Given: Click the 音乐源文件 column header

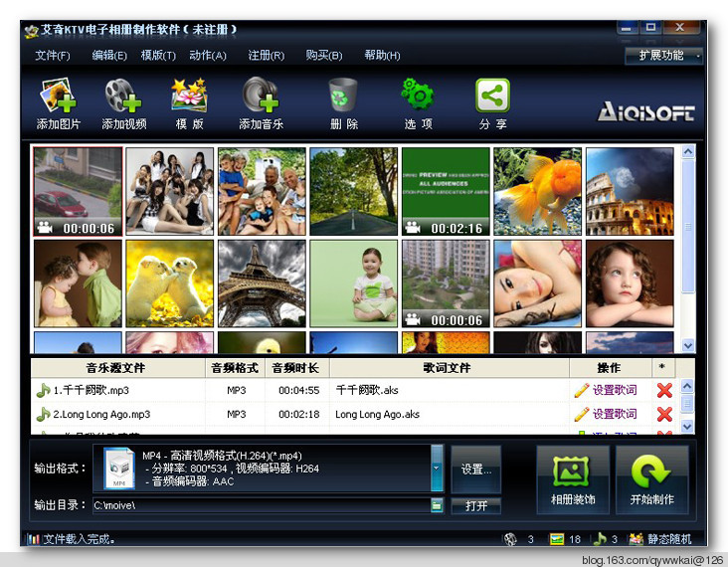Looking at the screenshot, I should (117, 368).
